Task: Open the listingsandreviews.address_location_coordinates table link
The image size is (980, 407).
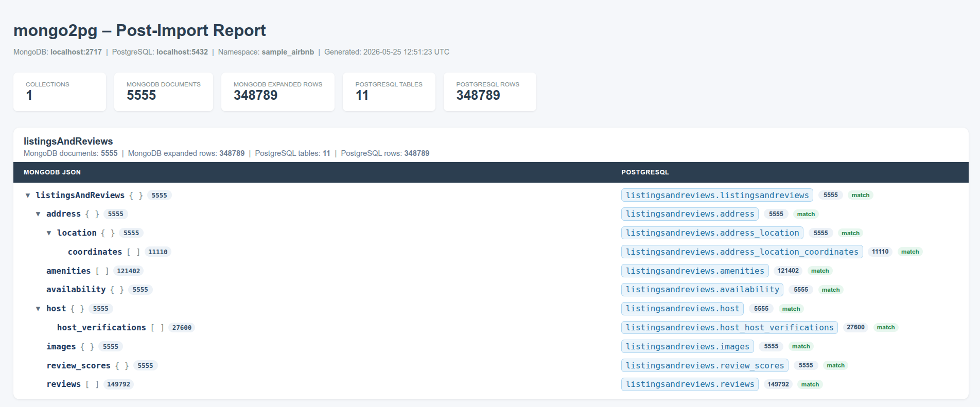Action: (742, 252)
